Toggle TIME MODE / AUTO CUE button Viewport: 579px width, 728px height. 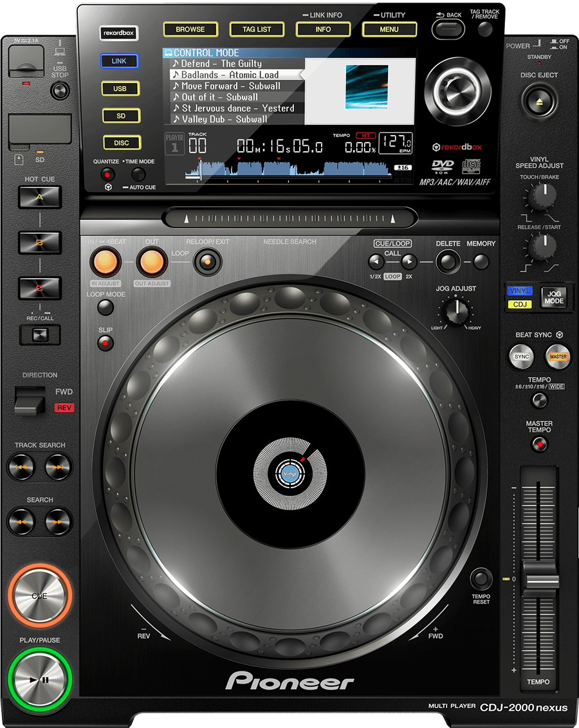pyautogui.click(x=138, y=174)
